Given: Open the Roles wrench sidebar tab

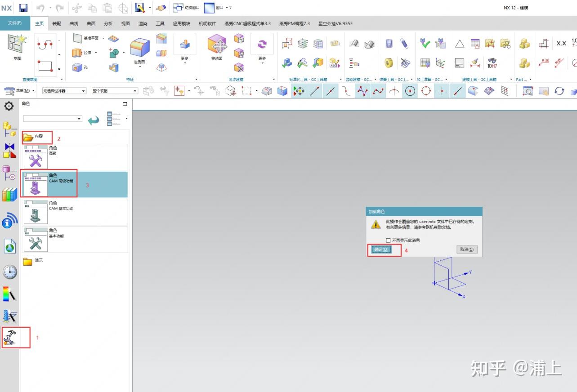Looking at the screenshot, I should coord(10,337).
